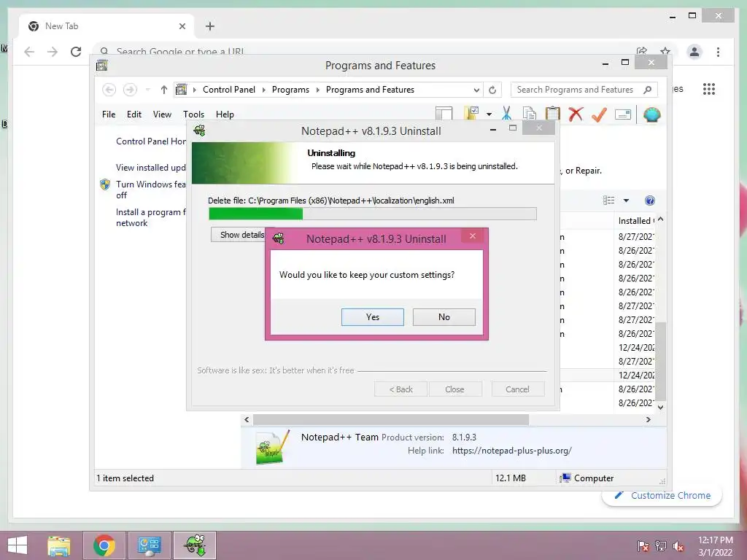Click the Cut scissors toolbar icon
747x560 pixels.
tap(506, 114)
